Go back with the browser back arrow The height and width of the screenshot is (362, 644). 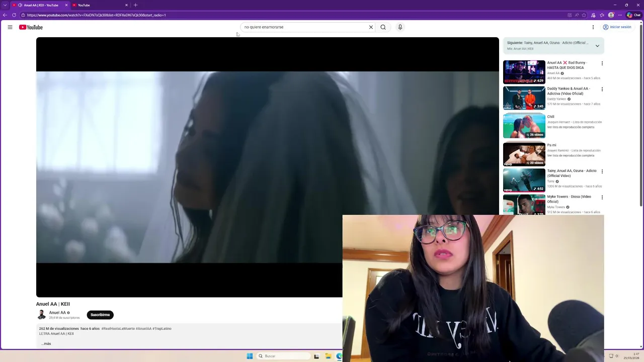[5, 15]
